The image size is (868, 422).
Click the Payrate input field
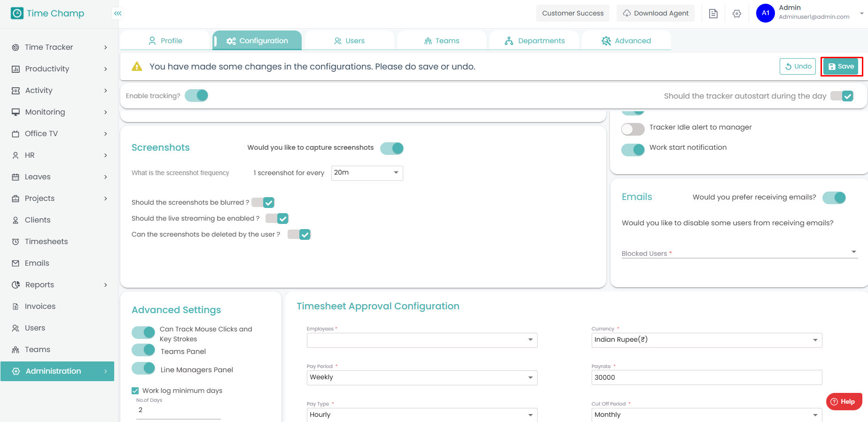point(706,377)
